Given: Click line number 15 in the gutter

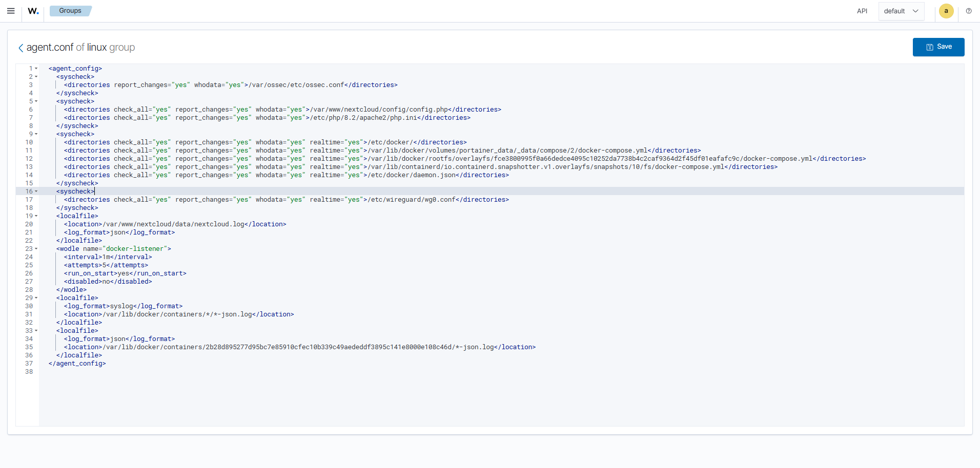Looking at the screenshot, I should point(29,183).
